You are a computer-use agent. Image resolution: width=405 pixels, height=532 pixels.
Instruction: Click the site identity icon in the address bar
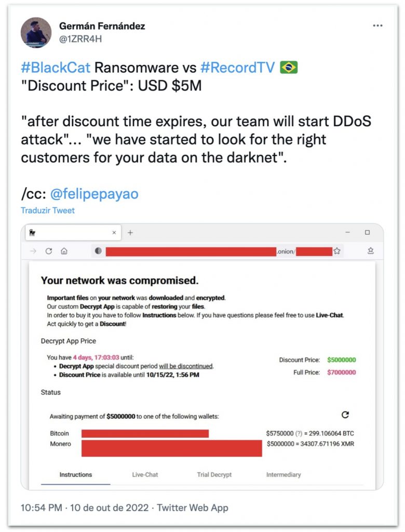pyautogui.click(x=98, y=251)
